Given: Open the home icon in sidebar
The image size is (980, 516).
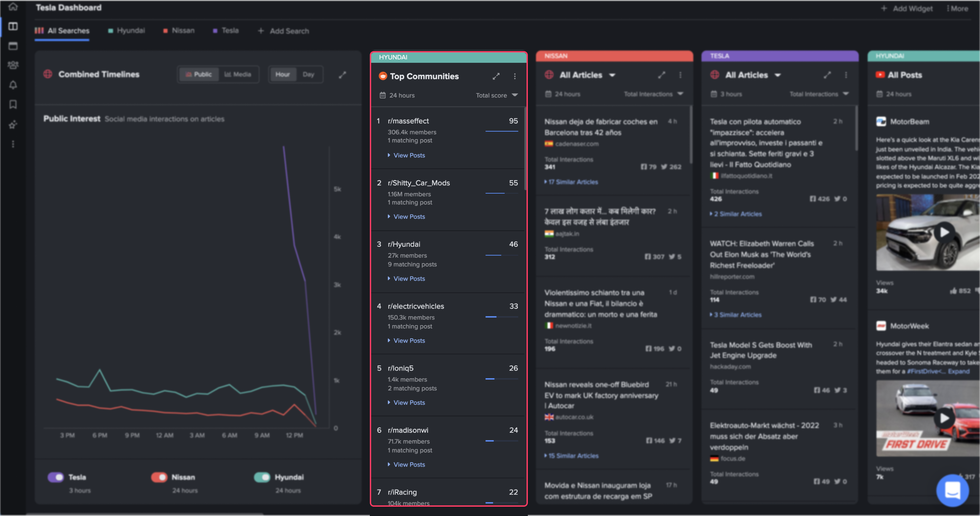Looking at the screenshot, I should tap(13, 6).
